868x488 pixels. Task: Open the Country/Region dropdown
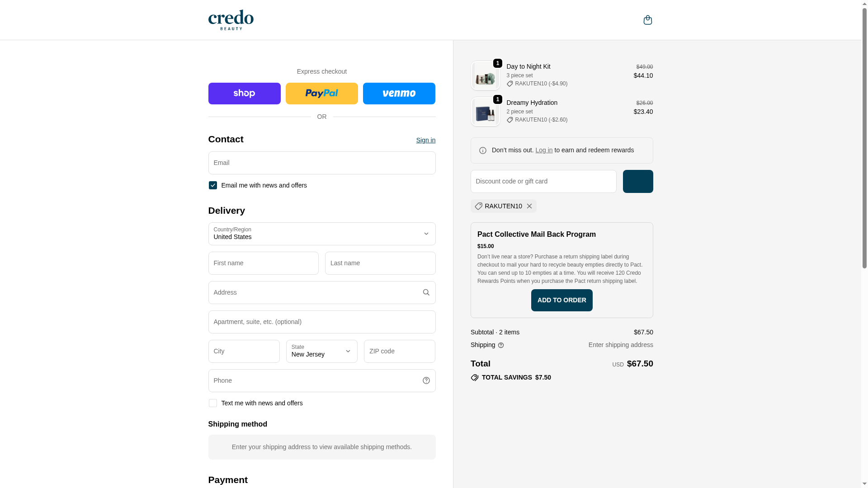321,234
